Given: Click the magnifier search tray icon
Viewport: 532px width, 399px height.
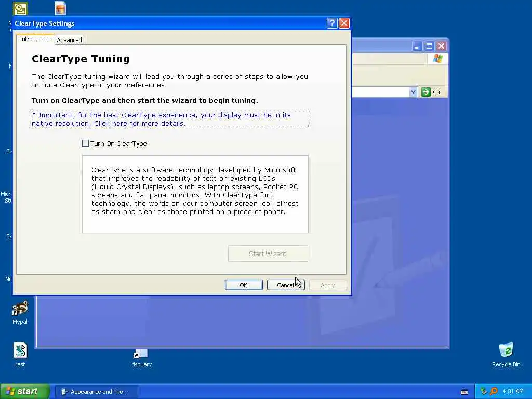Looking at the screenshot, I should click(x=494, y=392).
